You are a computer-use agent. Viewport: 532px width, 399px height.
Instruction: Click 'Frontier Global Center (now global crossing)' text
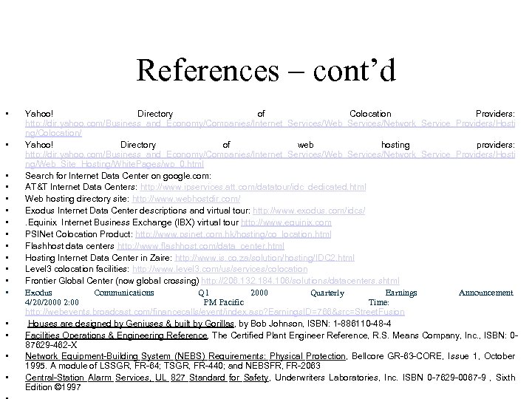point(112,281)
